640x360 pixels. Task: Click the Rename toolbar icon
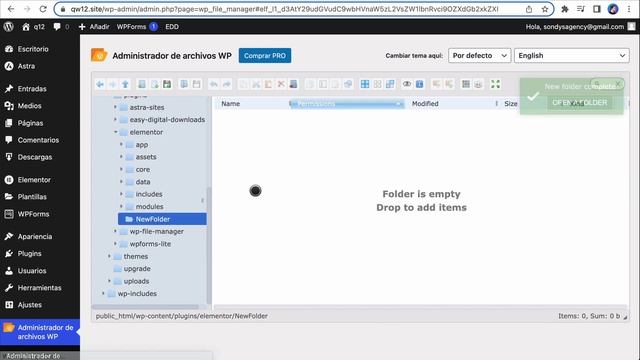tap(323, 84)
